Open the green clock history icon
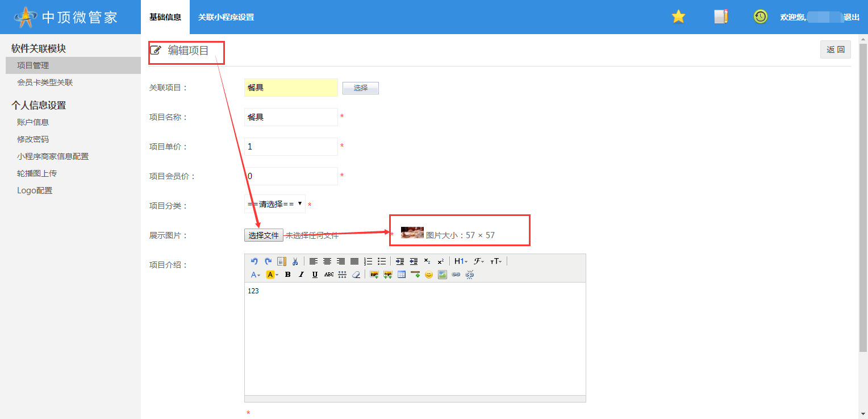Viewport: 868px width, 419px height. tap(760, 16)
